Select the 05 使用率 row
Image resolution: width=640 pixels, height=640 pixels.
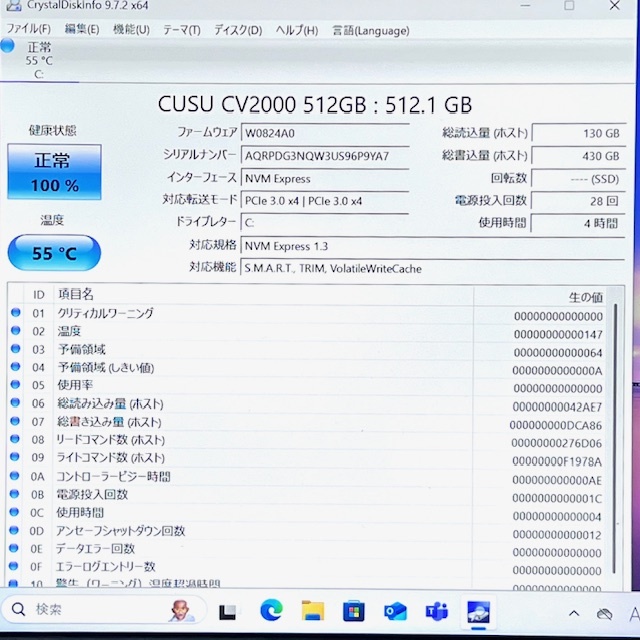(307, 386)
